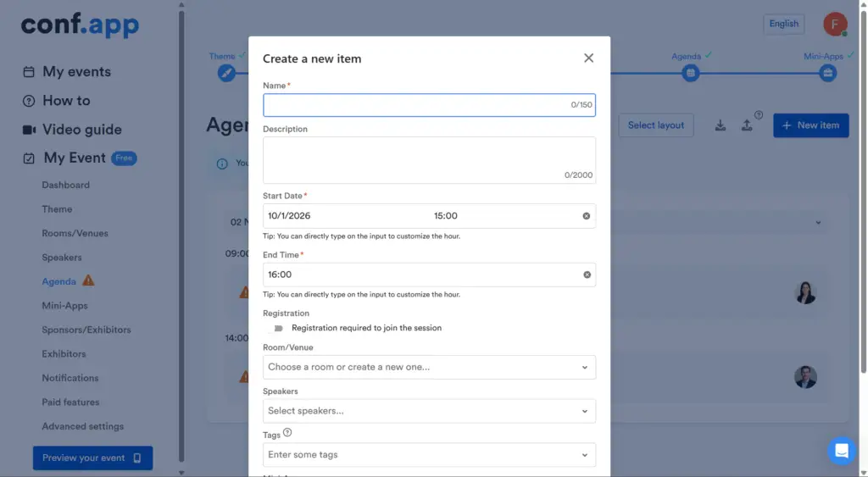Clear the End Time field
This screenshot has height=477, width=868.
pos(587,275)
